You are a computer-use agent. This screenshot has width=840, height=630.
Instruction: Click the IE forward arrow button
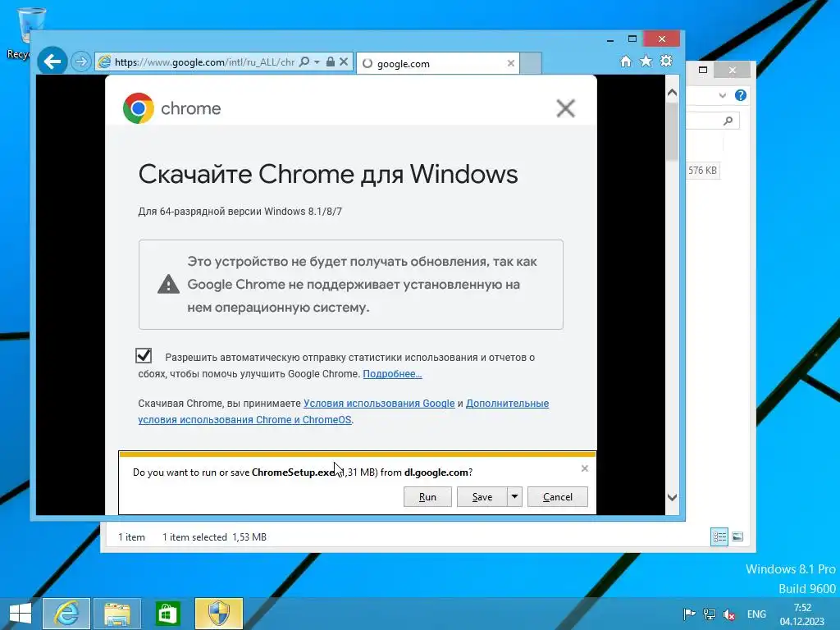[81, 62]
